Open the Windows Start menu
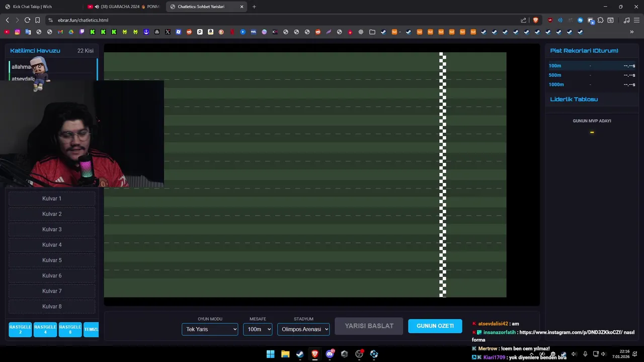Viewport: 644px width, 362px height. pyautogui.click(x=270, y=354)
